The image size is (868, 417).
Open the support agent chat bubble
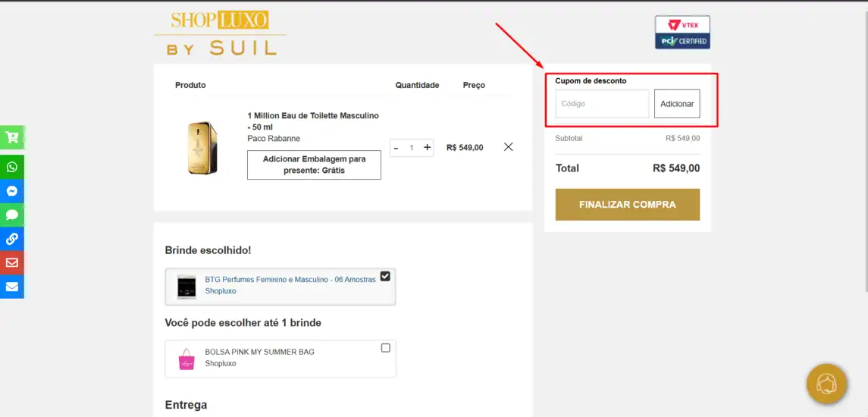pyautogui.click(x=826, y=384)
